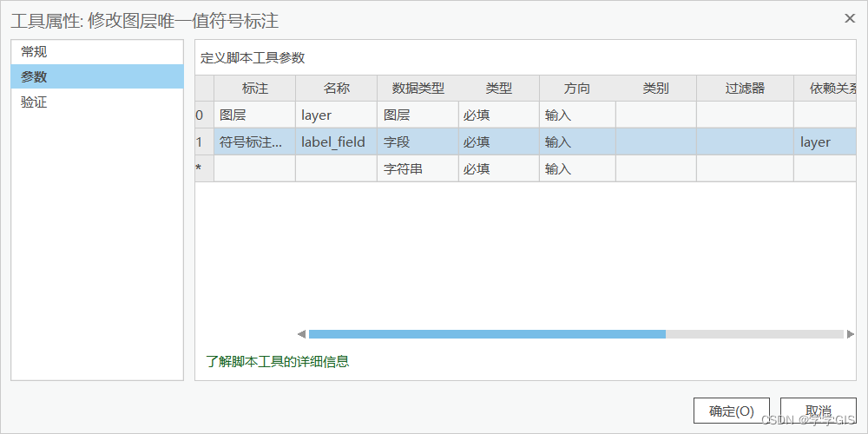Open the 输入 direction cell in the new row
Image resolution: width=868 pixels, height=434 pixels.
[x=577, y=168]
